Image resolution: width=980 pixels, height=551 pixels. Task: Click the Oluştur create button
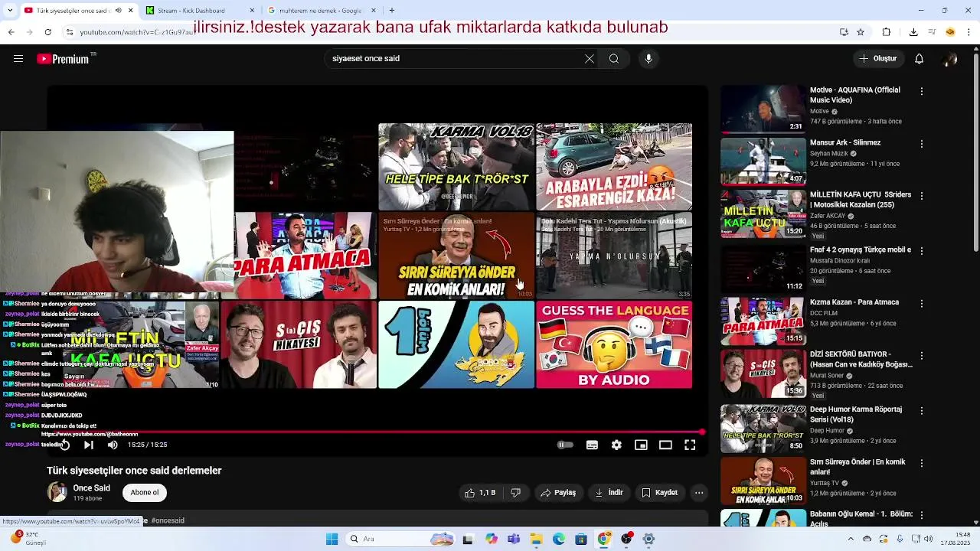[x=878, y=59]
